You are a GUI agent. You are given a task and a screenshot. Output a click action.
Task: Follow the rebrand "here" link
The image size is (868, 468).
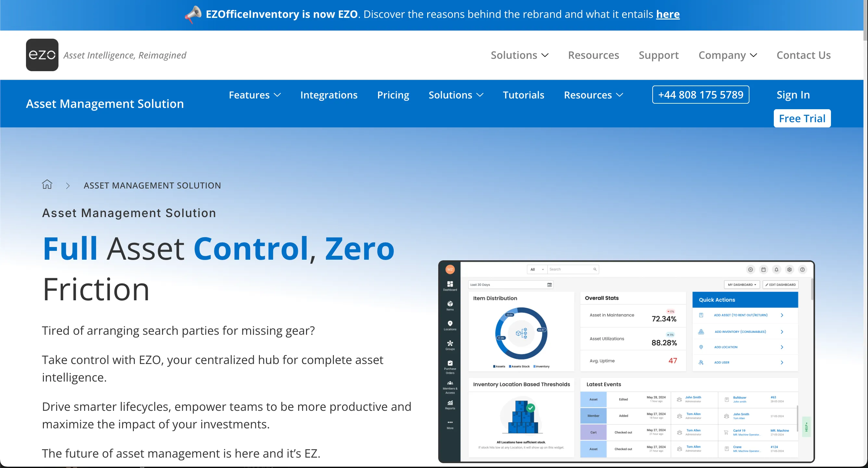coord(668,15)
